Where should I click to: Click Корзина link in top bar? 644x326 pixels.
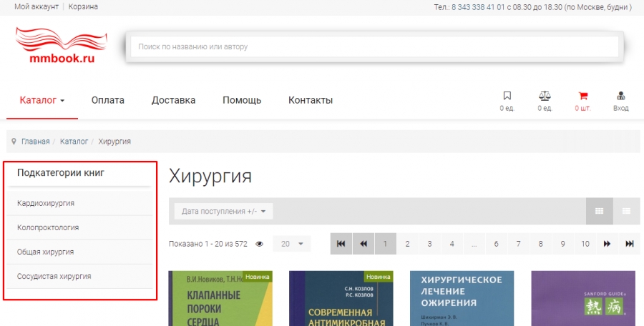pyautogui.click(x=83, y=6)
